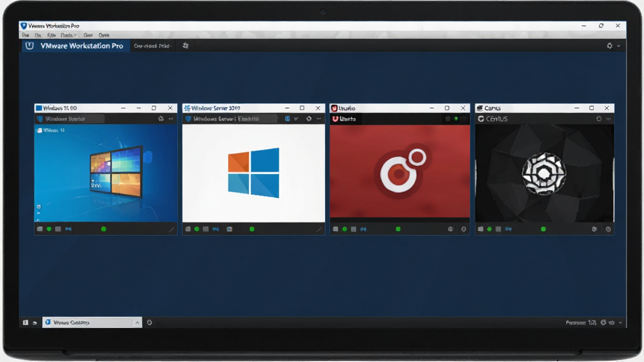644x362 pixels.
Task: Click the gear icon beside the toolbar dropdown
Action: [186, 45]
